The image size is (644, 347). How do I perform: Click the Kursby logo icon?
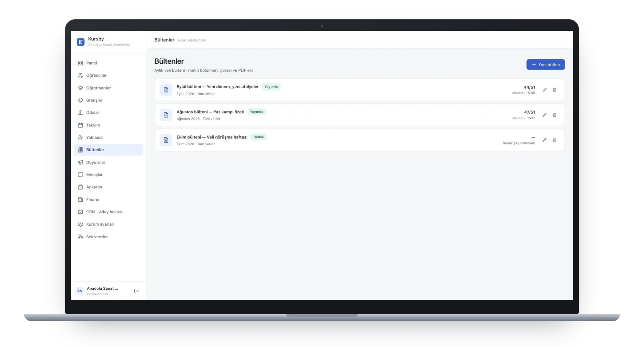80,42
